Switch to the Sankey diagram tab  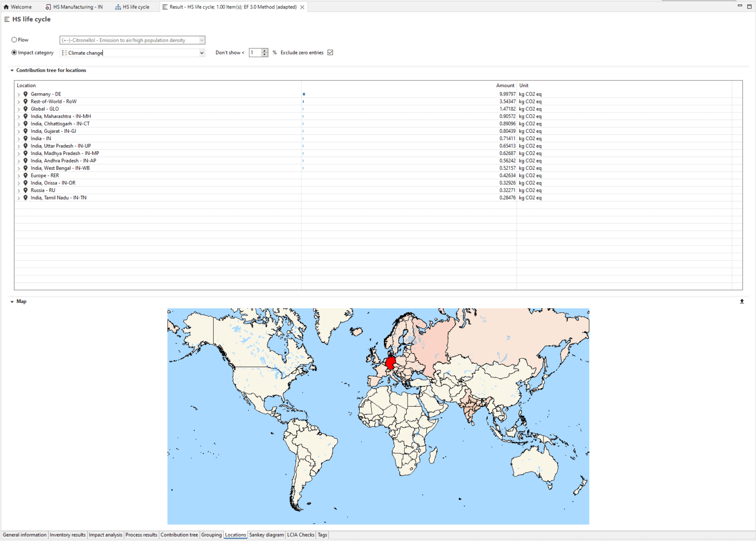[266, 535]
